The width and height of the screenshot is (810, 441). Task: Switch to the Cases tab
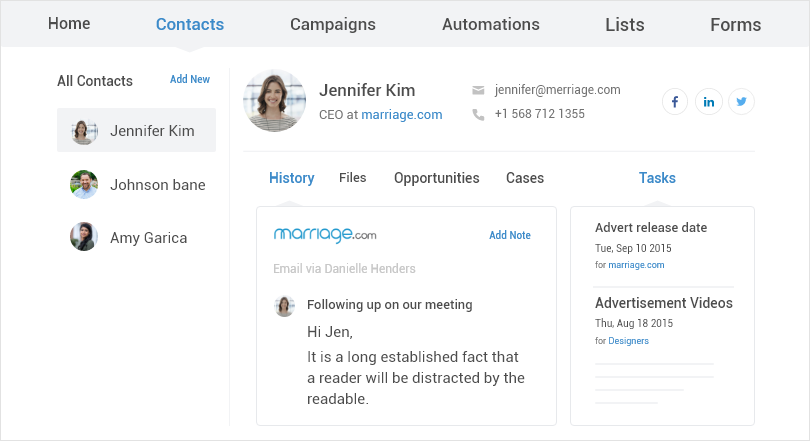coord(525,178)
